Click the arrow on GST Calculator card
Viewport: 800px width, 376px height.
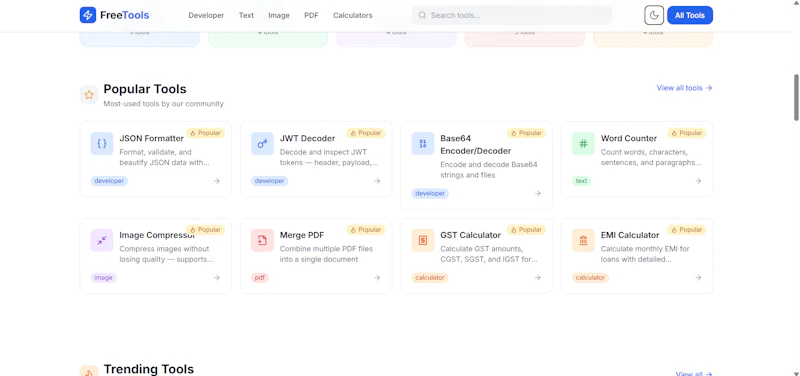point(538,278)
